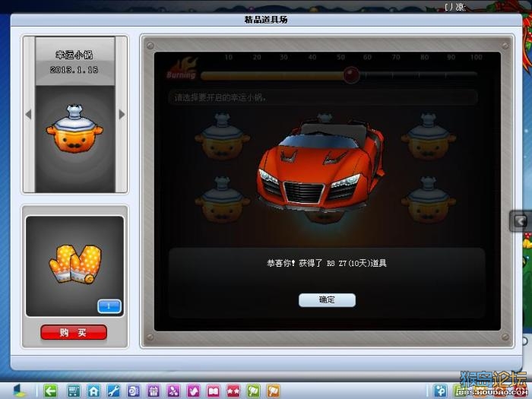The height and width of the screenshot is (399, 532).
Task: Click the 100 mark on the gauge scale
Action: [476, 57]
